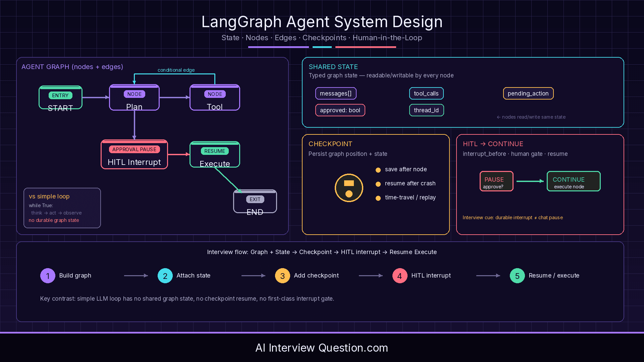Click the checkpoint save disk icon
Viewport: 644px width, 362px height.
point(349,188)
